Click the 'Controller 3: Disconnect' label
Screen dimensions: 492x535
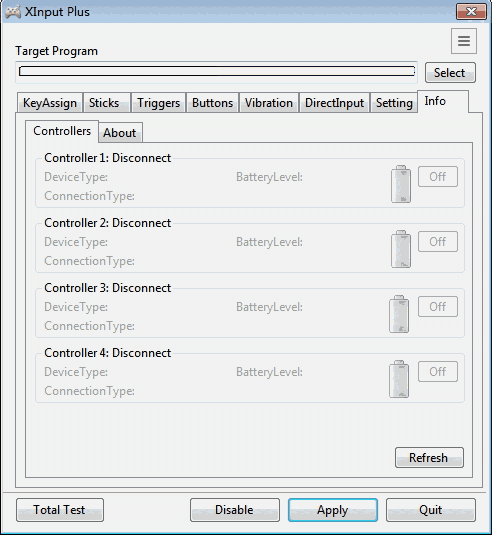(107, 288)
